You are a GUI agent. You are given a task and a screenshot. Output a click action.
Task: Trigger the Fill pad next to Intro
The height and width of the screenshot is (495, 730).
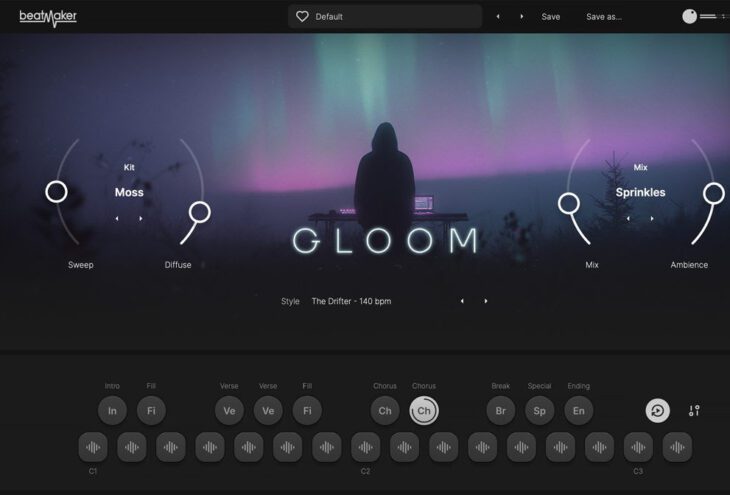coord(151,411)
